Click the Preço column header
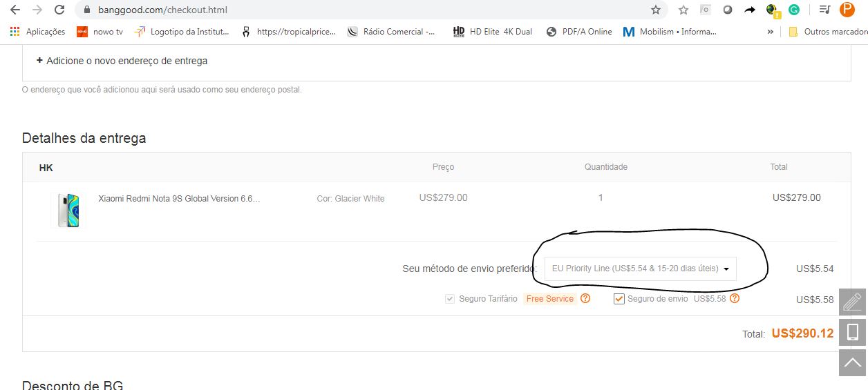 [443, 167]
